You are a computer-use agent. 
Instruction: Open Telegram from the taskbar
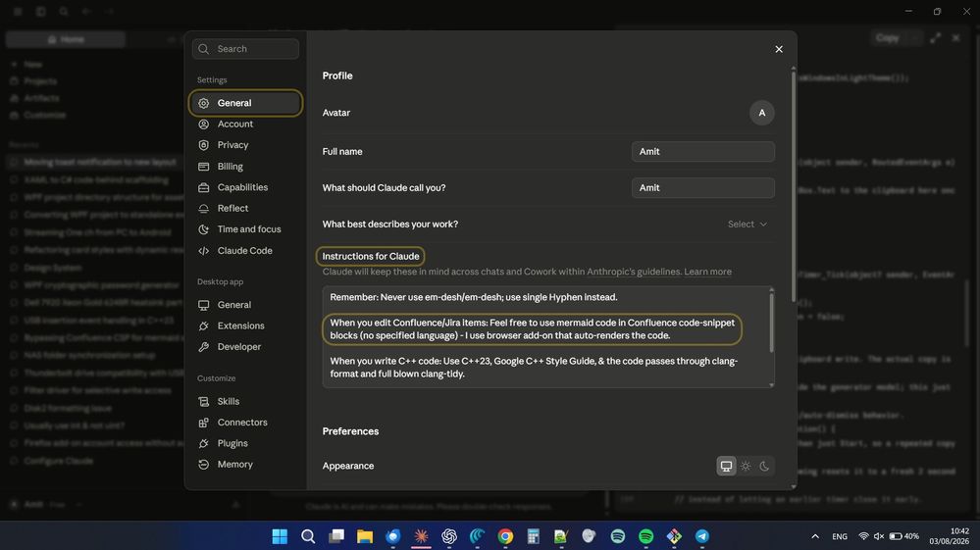click(702, 536)
